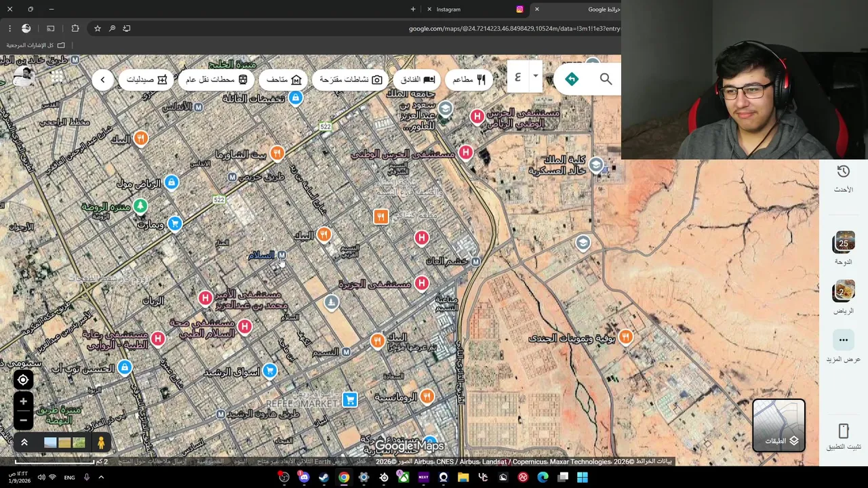Click the مستشفى الجزيرة hospital pin

click(422, 283)
